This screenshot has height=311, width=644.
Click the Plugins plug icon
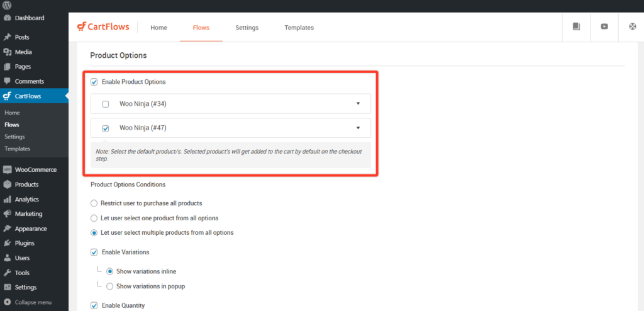7,243
